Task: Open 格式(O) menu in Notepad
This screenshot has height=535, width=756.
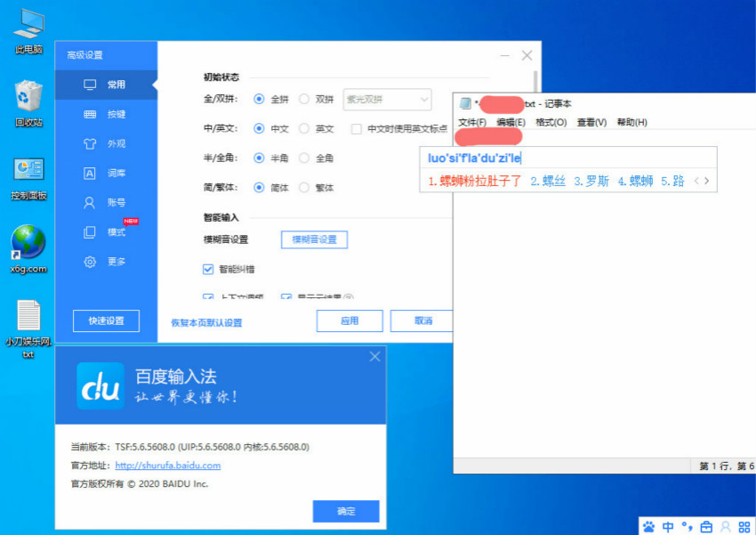Action: click(551, 123)
